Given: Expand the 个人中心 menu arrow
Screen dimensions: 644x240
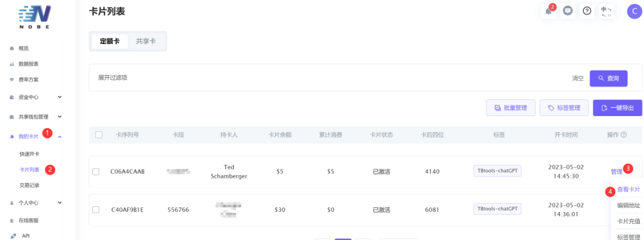Looking at the screenshot, I should 60,202.
